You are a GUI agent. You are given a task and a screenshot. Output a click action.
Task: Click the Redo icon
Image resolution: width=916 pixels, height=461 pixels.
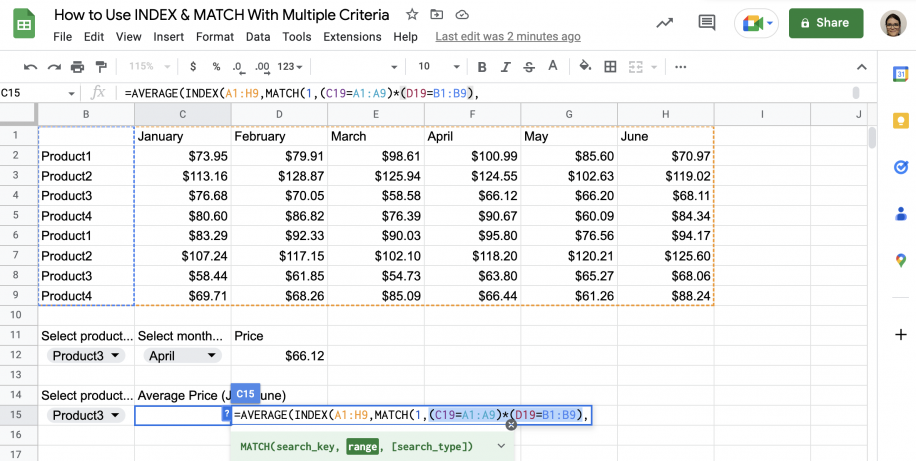54,67
